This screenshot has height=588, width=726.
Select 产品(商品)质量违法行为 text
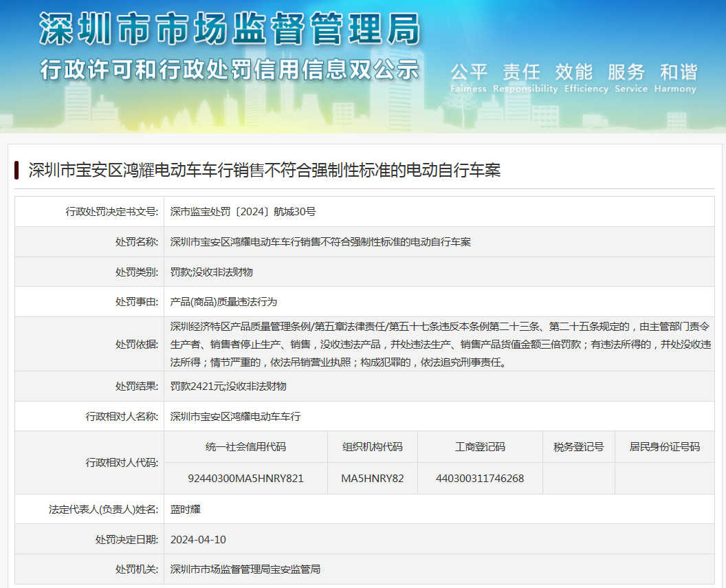223,302
